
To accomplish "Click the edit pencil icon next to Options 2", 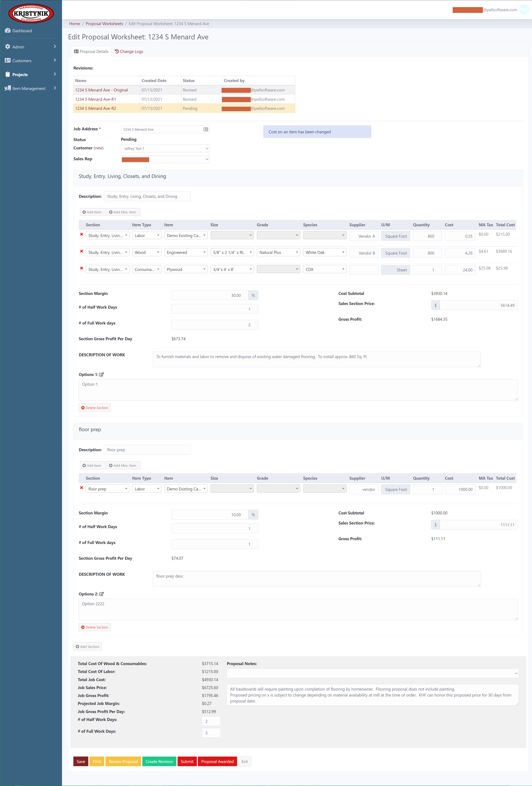I will [102, 594].
